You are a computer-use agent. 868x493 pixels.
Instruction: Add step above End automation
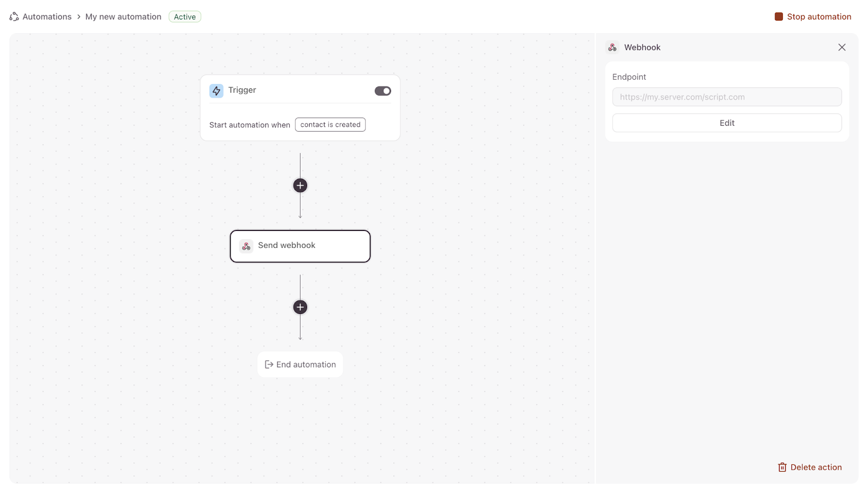coord(300,307)
